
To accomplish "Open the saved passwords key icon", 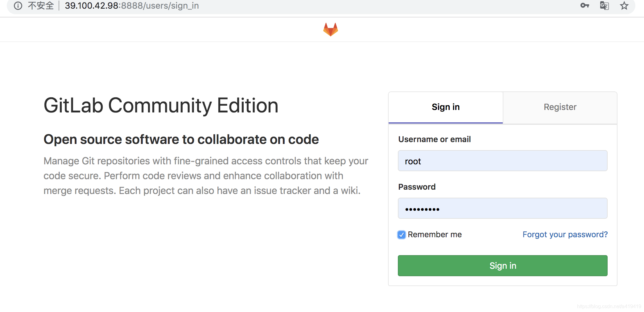I will tap(584, 6).
